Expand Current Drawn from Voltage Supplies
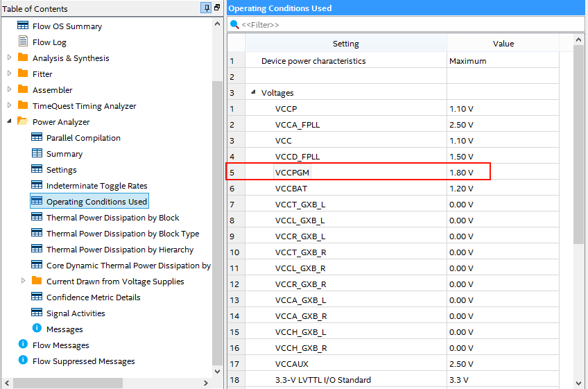 pyautogui.click(x=23, y=281)
